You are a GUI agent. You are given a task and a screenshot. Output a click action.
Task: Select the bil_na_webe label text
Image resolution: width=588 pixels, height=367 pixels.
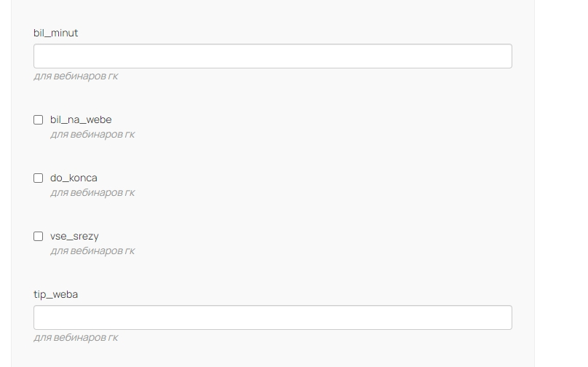click(x=81, y=119)
